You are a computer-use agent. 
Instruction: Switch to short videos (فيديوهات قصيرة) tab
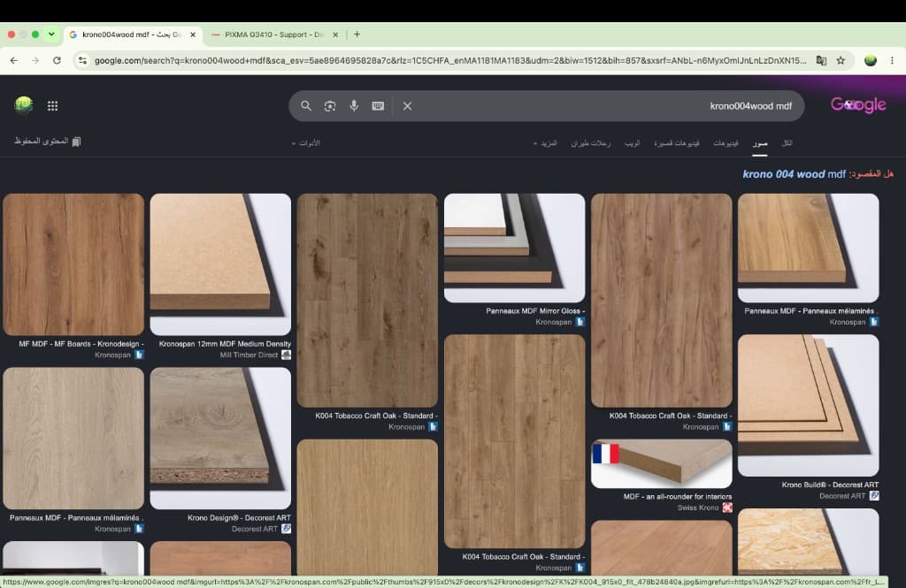pos(677,142)
